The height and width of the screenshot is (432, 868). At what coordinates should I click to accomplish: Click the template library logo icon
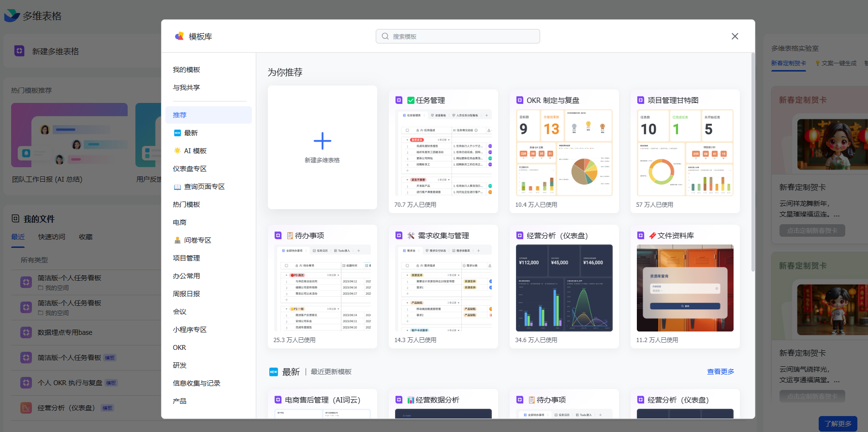pyautogui.click(x=179, y=36)
